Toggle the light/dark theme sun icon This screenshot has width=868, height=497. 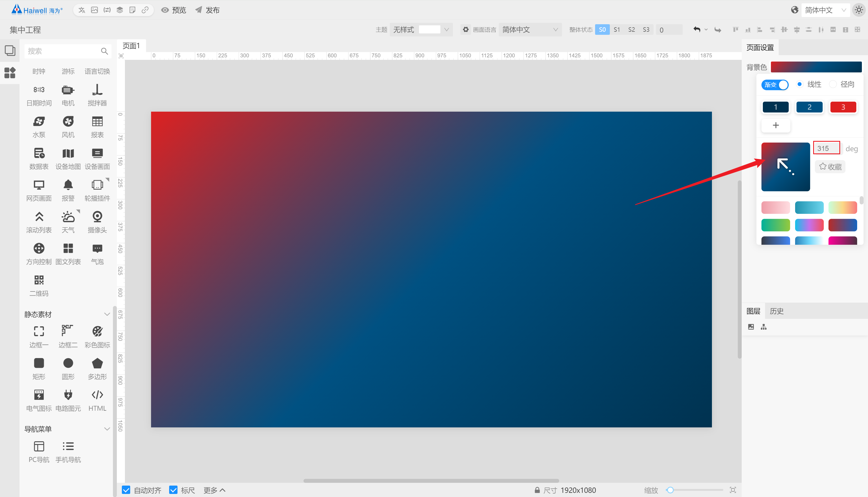859,10
